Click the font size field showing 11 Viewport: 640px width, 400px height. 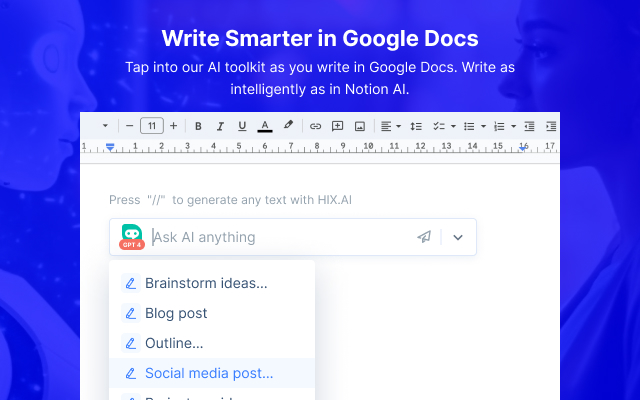pyautogui.click(x=152, y=126)
